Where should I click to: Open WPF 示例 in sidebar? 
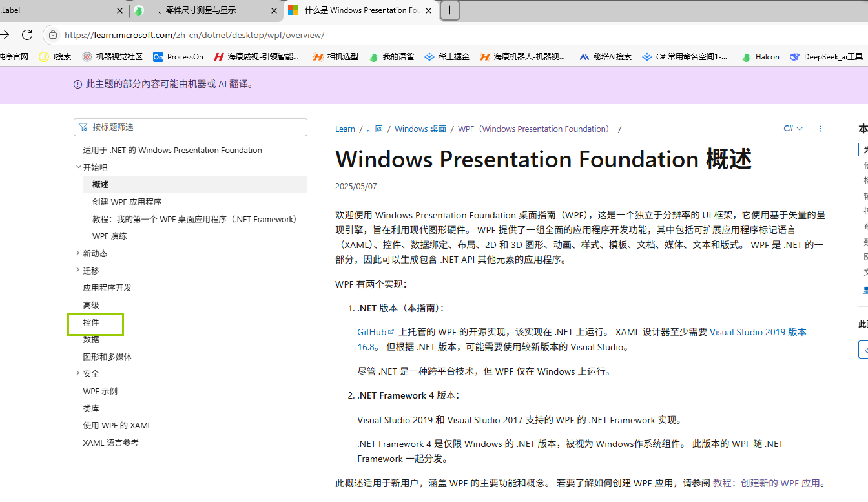click(x=100, y=391)
